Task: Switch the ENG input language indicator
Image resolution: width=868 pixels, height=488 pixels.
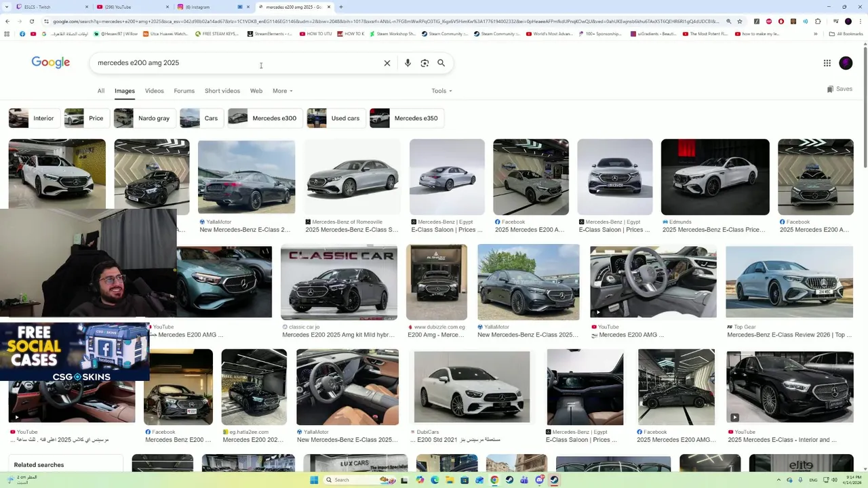Action: tap(813, 480)
